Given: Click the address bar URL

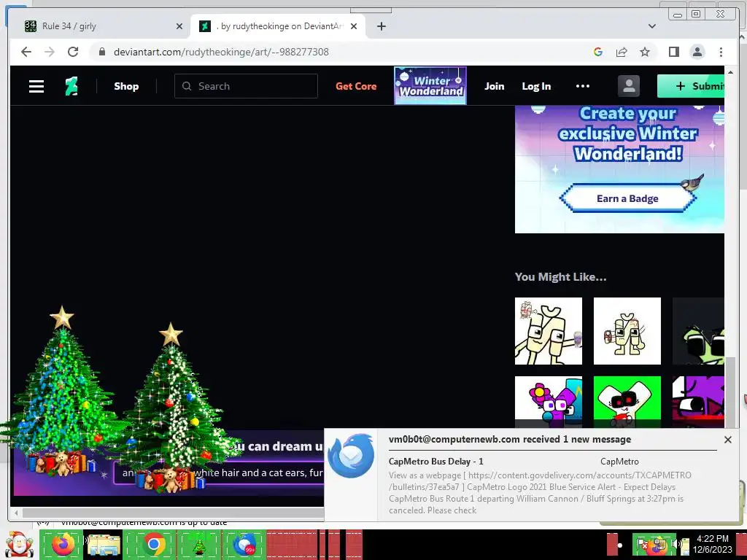Looking at the screenshot, I should coord(221,52).
